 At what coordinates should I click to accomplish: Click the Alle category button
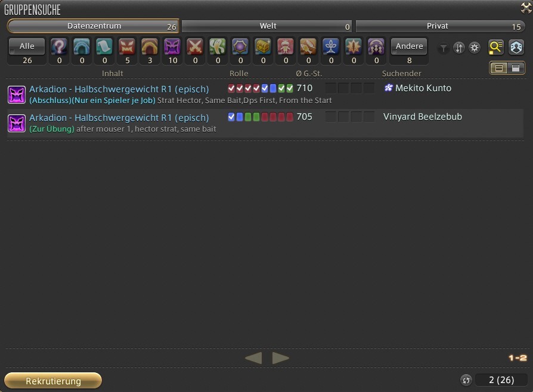pos(27,46)
